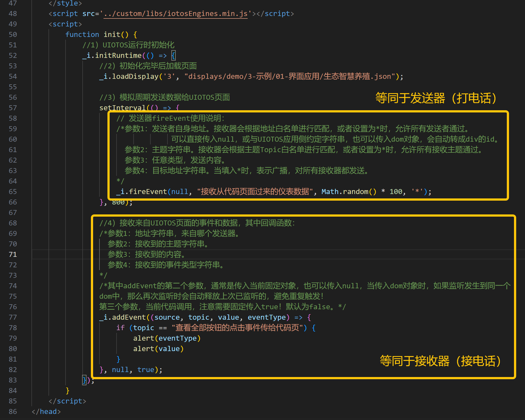Screen dimensions: 525x420
Task: Click the 'alert(value)' statement
Action: [158, 349]
